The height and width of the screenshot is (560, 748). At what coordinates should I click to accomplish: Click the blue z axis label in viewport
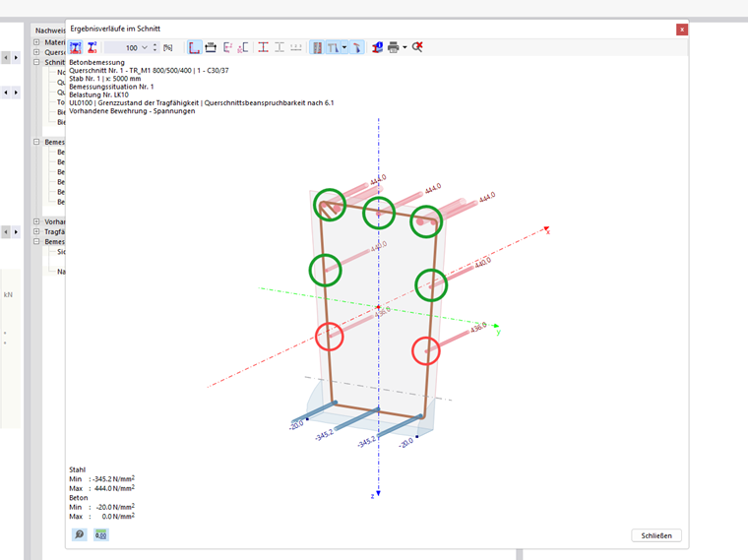pyautogui.click(x=373, y=496)
